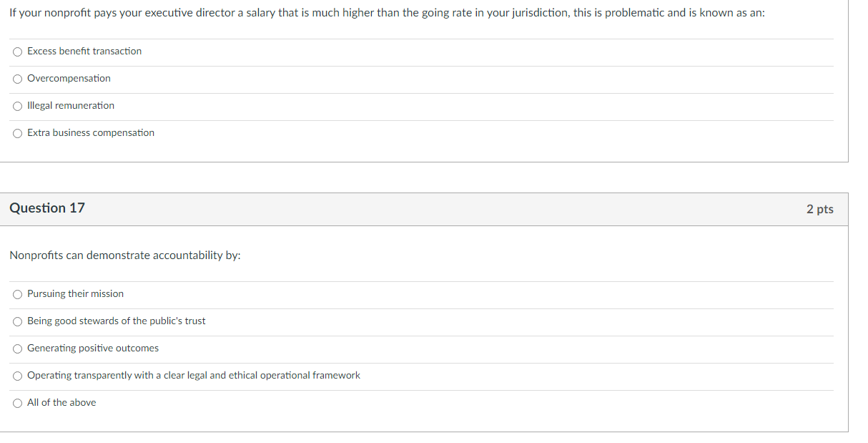This screenshot has height=443, width=868.
Task: Click the 'Excess benefit transaction' answer text
Action: (x=84, y=52)
